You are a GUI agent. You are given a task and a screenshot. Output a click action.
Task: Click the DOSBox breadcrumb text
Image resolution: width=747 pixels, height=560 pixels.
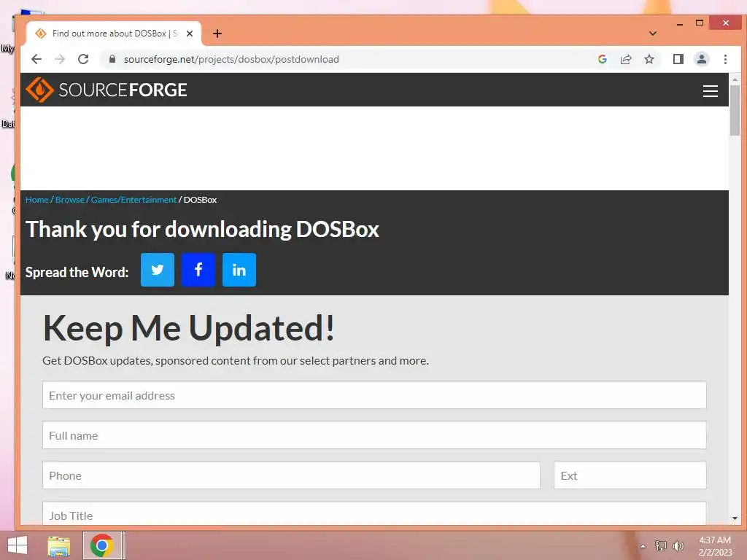pos(200,200)
